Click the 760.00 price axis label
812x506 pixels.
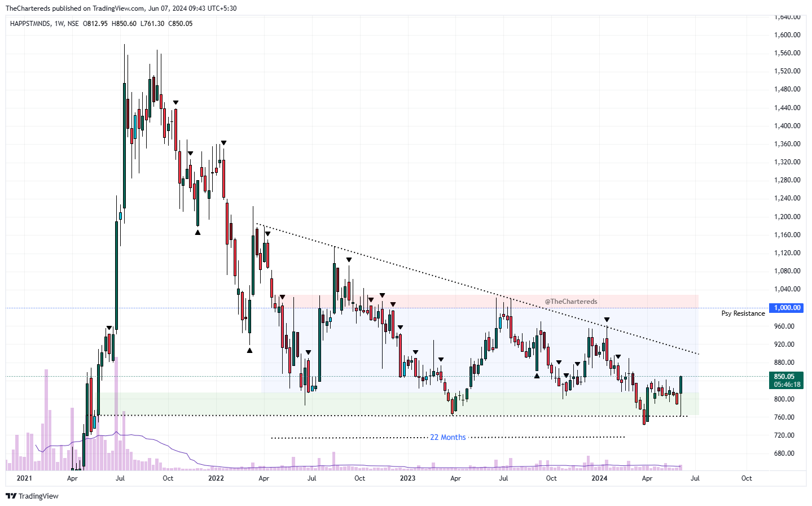pos(784,417)
